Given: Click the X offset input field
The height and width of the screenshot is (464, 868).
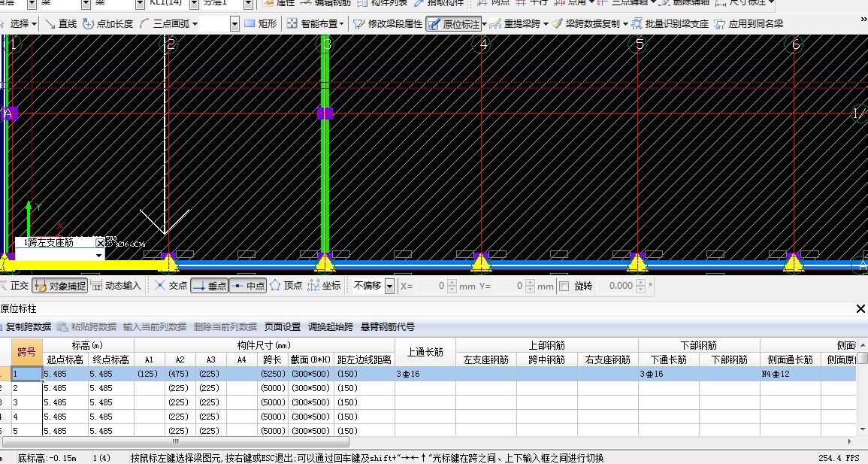Looking at the screenshot, I should [431, 286].
